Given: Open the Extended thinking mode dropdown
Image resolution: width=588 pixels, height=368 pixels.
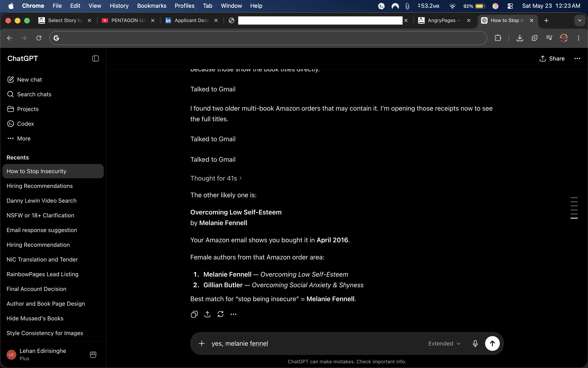Looking at the screenshot, I should pyautogui.click(x=444, y=343).
